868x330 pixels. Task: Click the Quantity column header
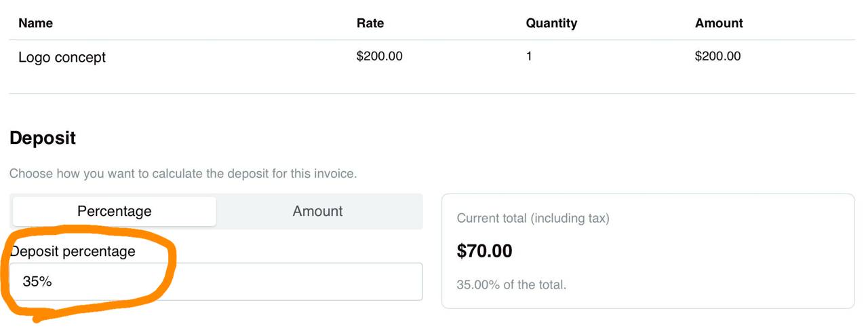[x=551, y=23]
